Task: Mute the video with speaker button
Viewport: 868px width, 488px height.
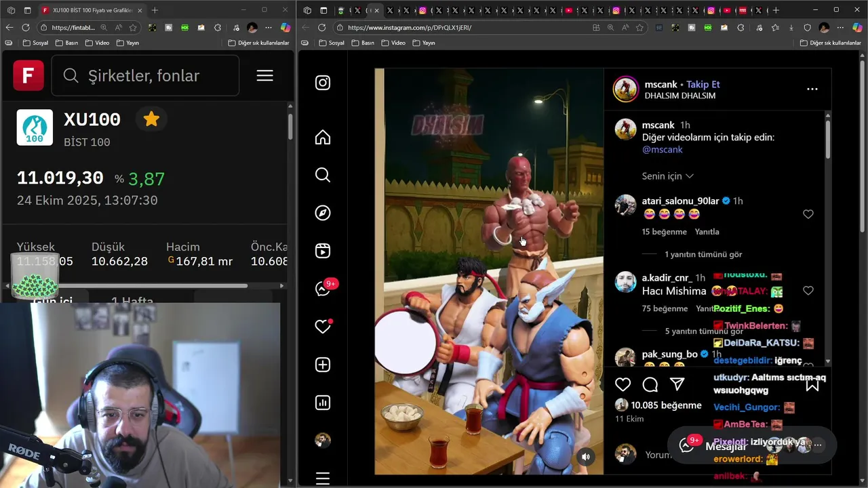Action: point(586,457)
